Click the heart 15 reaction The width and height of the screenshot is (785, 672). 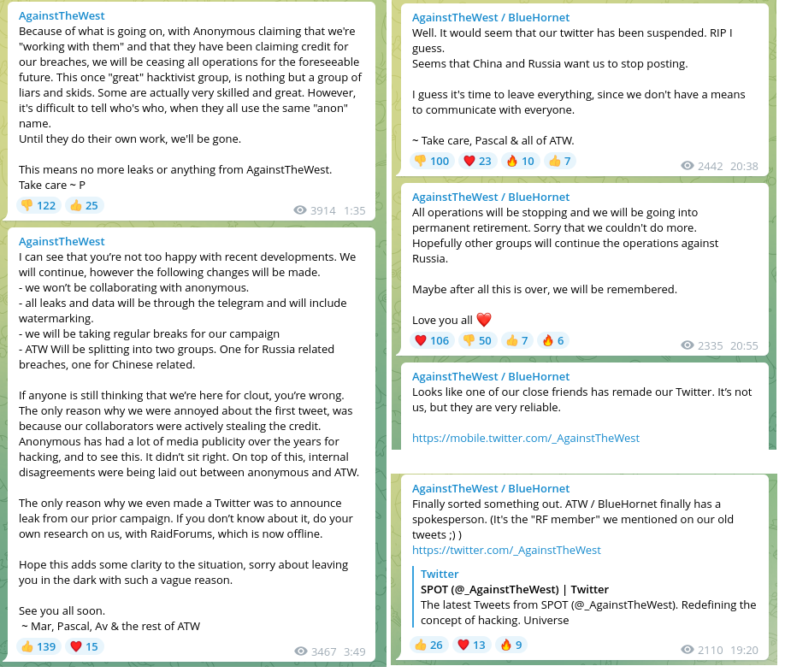tap(84, 646)
